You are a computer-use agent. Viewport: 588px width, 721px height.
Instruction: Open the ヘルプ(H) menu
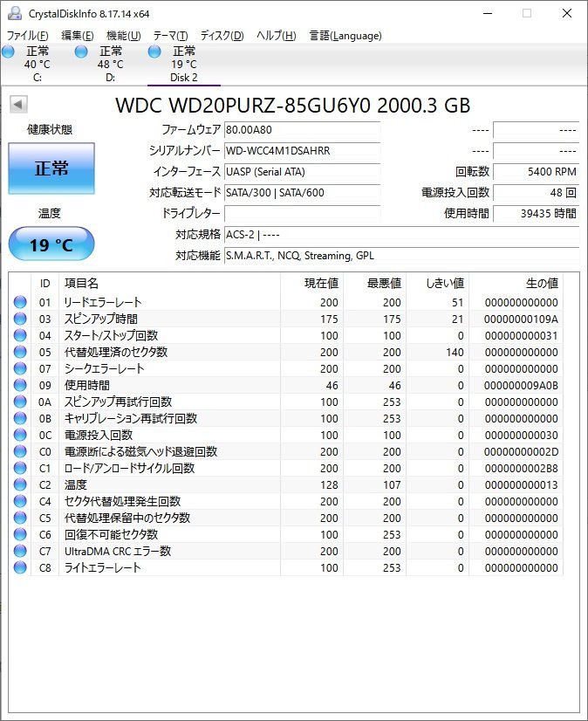click(x=276, y=36)
